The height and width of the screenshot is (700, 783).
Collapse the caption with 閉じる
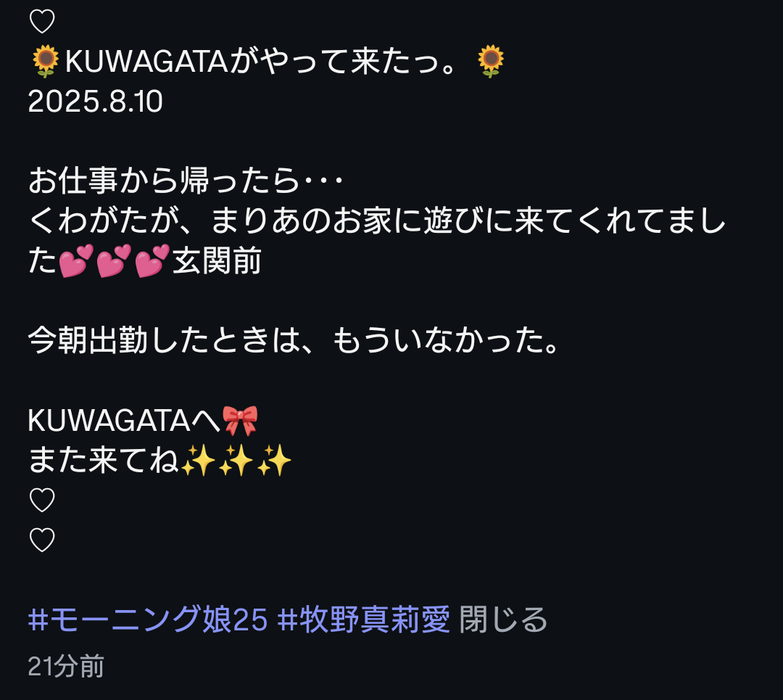pyautogui.click(x=503, y=619)
